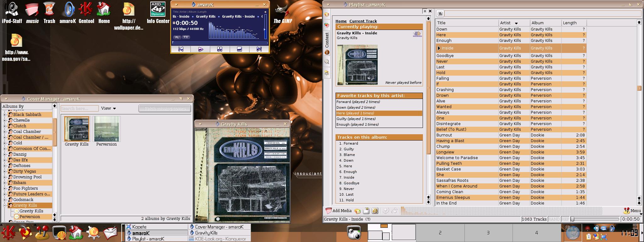
Task: Open the music folder desktop icon
Action: tap(32, 13)
